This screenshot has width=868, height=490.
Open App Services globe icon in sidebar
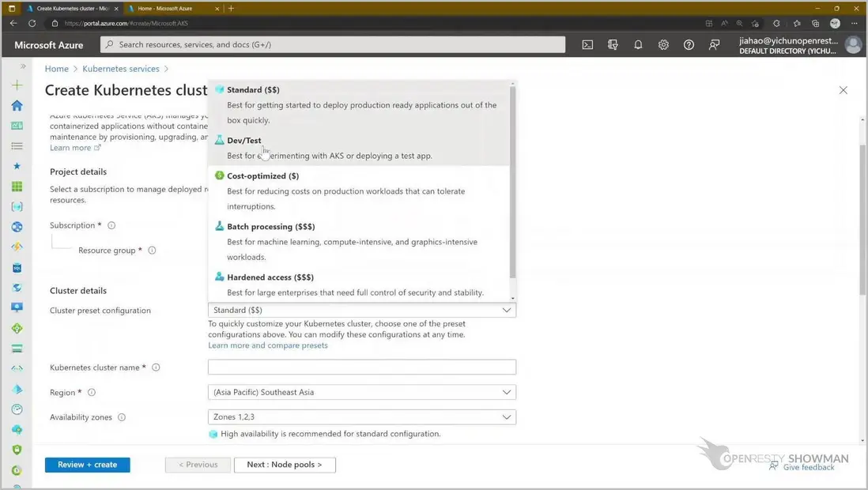coord(17,227)
